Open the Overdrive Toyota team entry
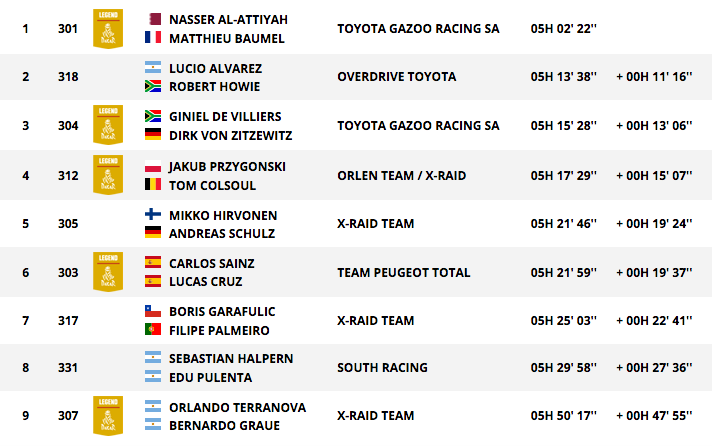The image size is (712, 446). [x=396, y=76]
